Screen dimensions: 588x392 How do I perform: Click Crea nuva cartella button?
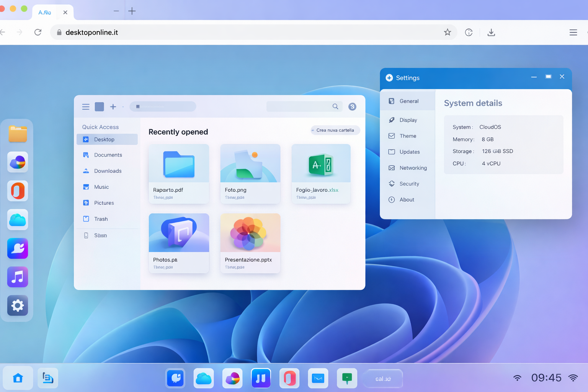pos(335,130)
